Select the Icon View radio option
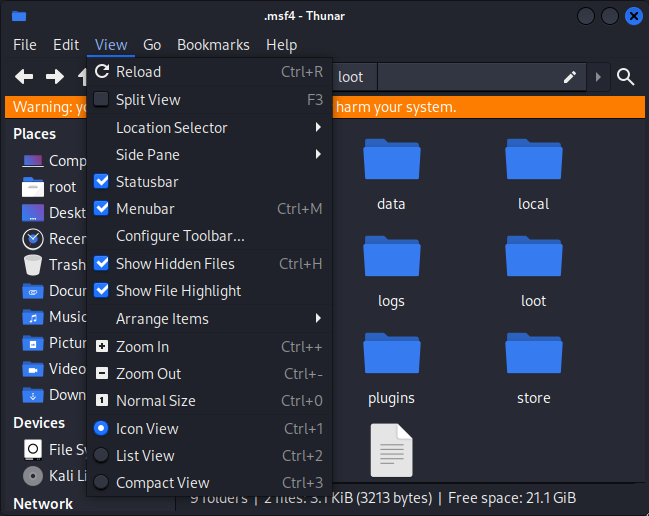This screenshot has width=649, height=516. pyautogui.click(x=101, y=428)
